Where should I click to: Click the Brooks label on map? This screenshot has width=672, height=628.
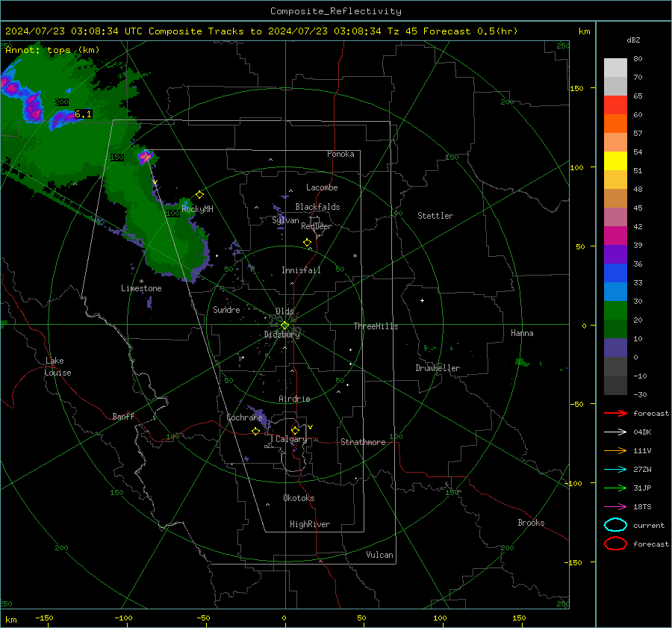click(x=531, y=523)
